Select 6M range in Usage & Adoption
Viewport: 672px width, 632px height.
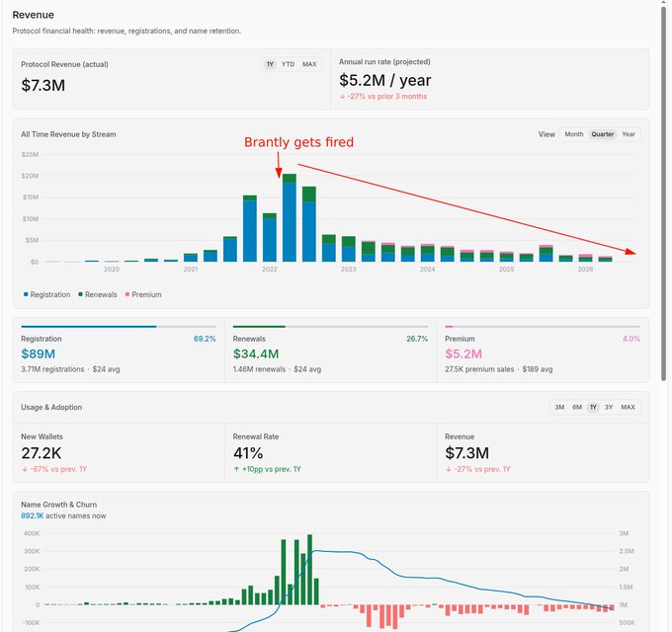pos(577,407)
